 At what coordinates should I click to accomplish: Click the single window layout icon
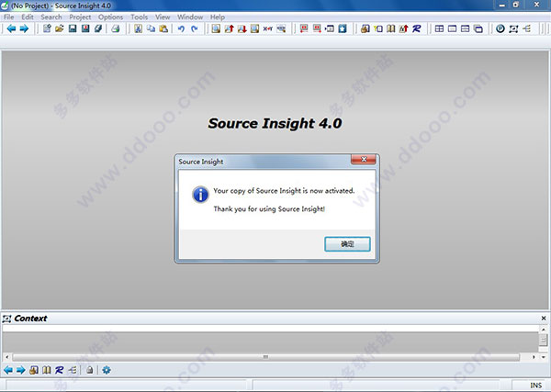[x=452, y=28]
